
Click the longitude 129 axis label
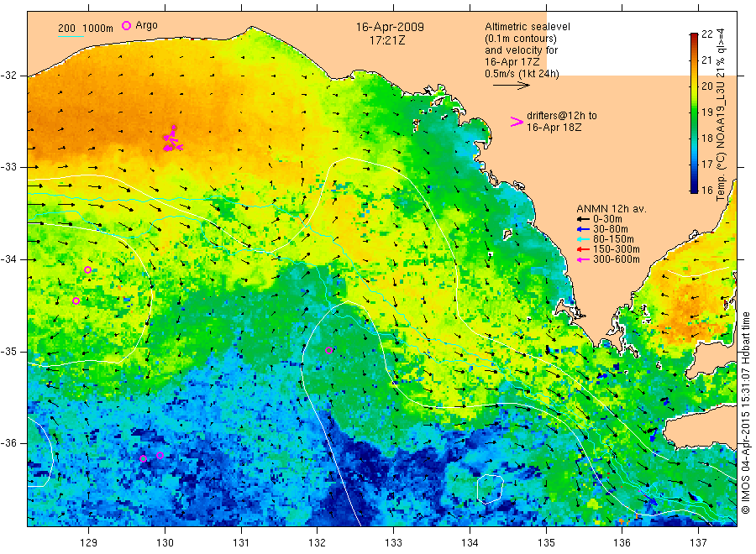point(89,543)
